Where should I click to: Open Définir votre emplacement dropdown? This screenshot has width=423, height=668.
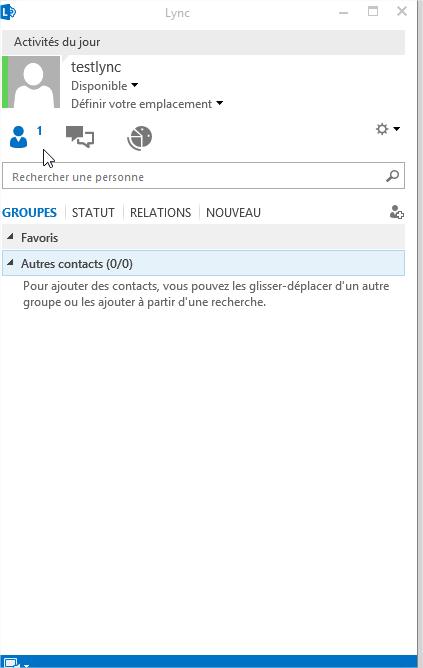tap(147, 104)
